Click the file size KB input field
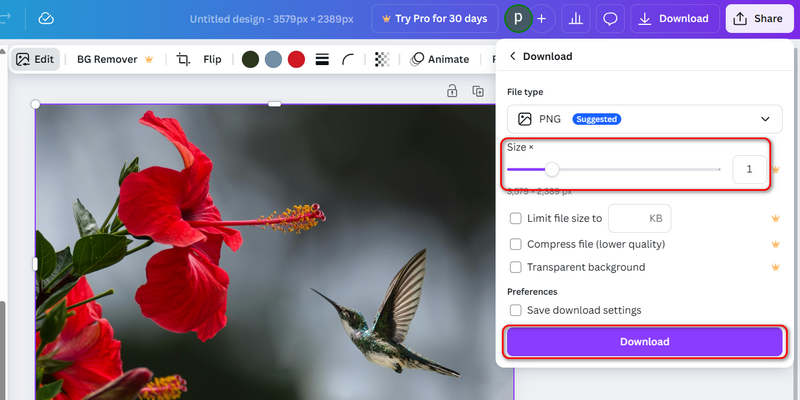This screenshot has height=400, width=800. [x=639, y=218]
